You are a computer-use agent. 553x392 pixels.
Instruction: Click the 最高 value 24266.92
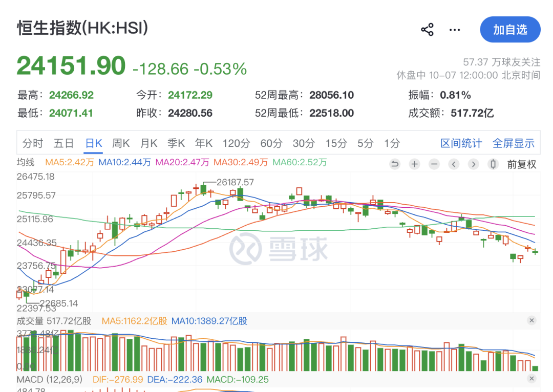click(71, 95)
